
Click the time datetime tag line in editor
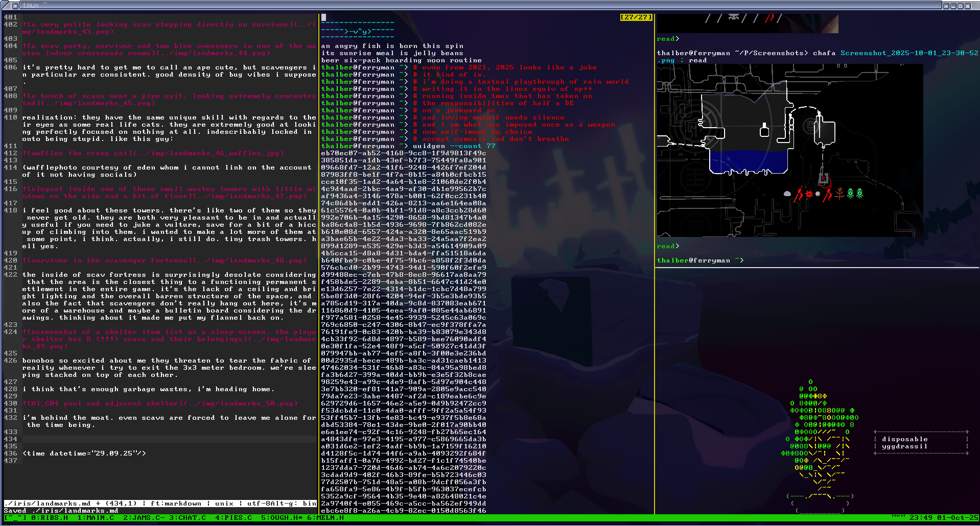(84, 453)
